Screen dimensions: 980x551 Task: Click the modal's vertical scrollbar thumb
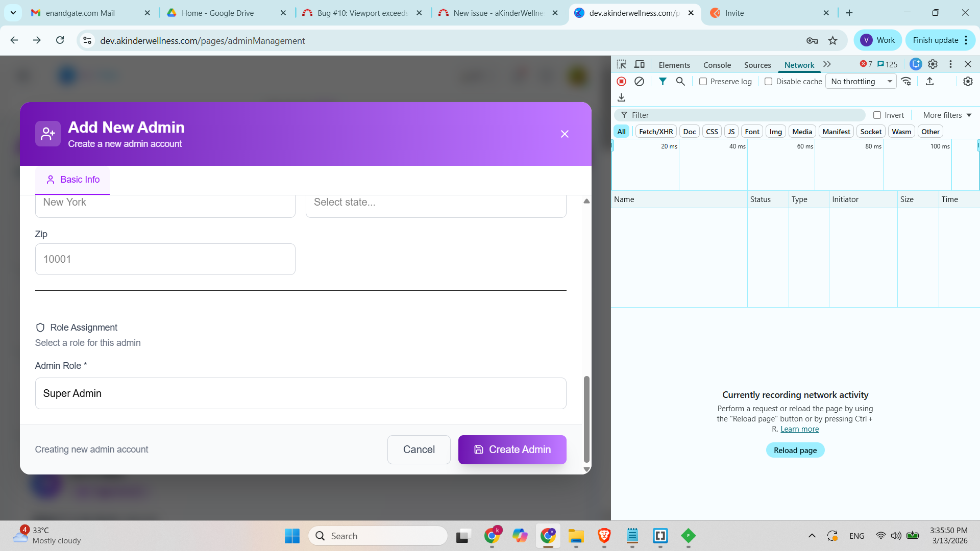pyautogui.click(x=586, y=418)
